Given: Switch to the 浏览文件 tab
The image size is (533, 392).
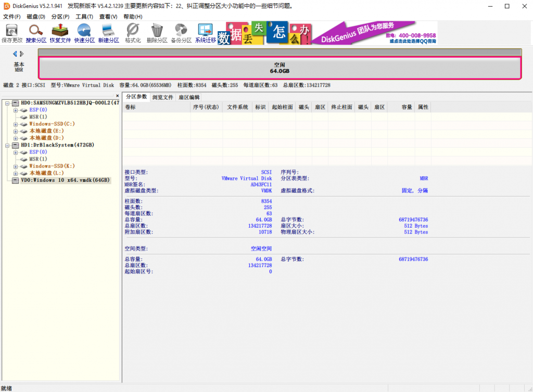Looking at the screenshot, I should point(162,97).
